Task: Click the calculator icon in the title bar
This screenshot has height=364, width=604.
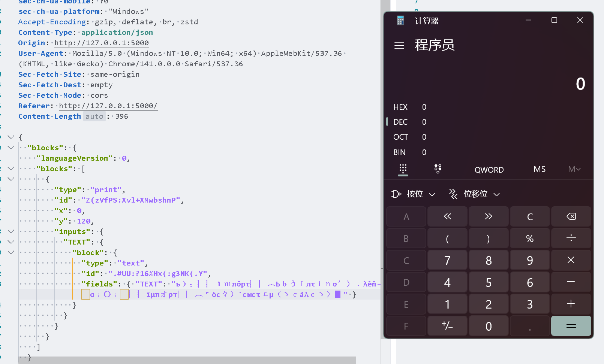Action: click(400, 20)
